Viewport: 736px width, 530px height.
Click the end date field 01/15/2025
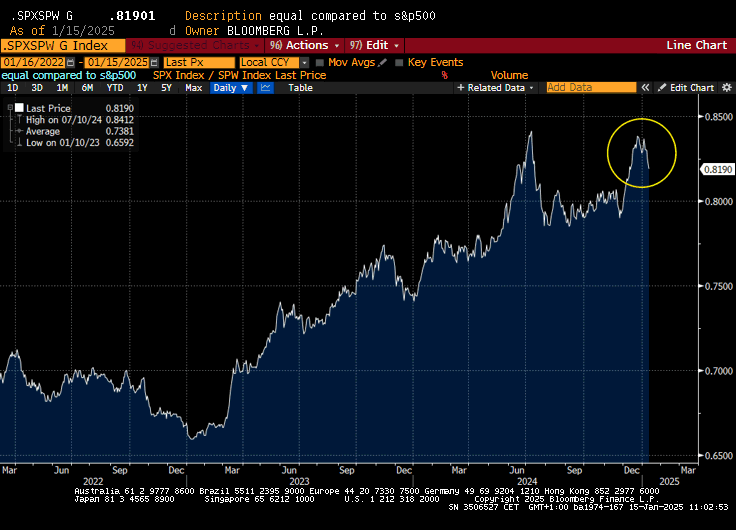point(117,62)
